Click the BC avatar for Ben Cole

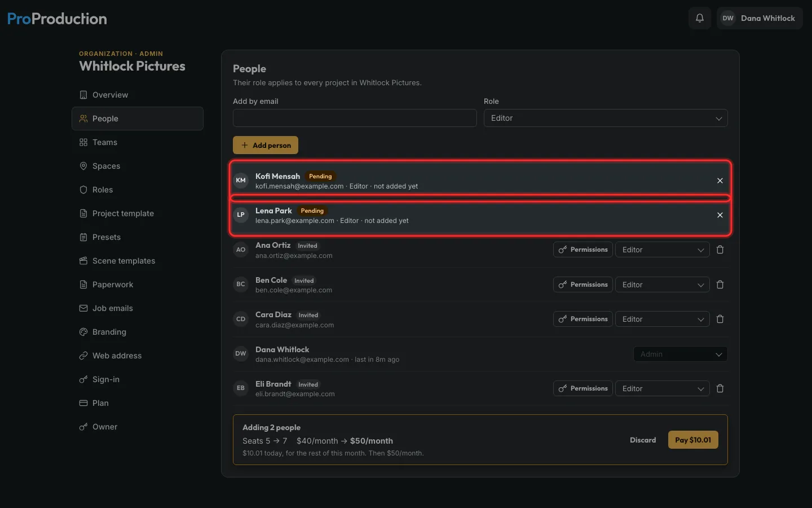pyautogui.click(x=241, y=284)
